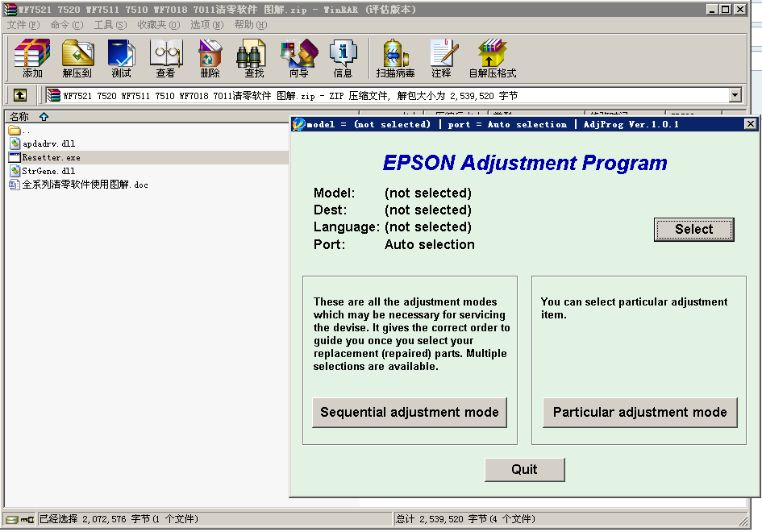Click Sequential adjustment mode button

point(410,413)
